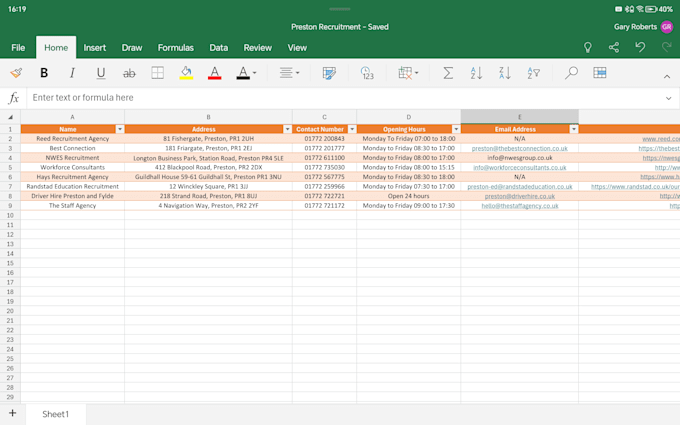Add a new sheet with plus button

point(13,413)
